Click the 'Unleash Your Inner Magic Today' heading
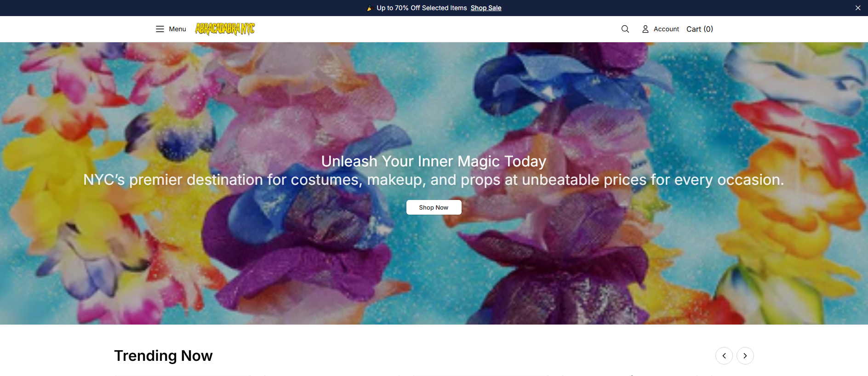 pos(434,161)
